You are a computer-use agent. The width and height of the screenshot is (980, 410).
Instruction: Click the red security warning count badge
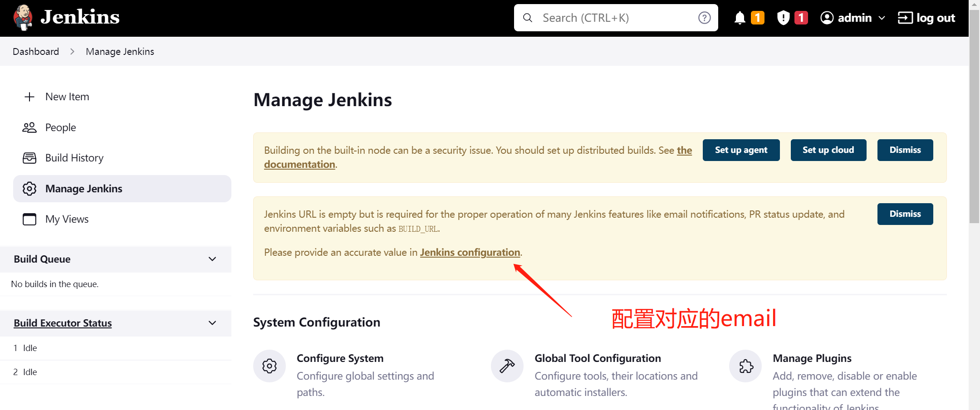tap(801, 18)
